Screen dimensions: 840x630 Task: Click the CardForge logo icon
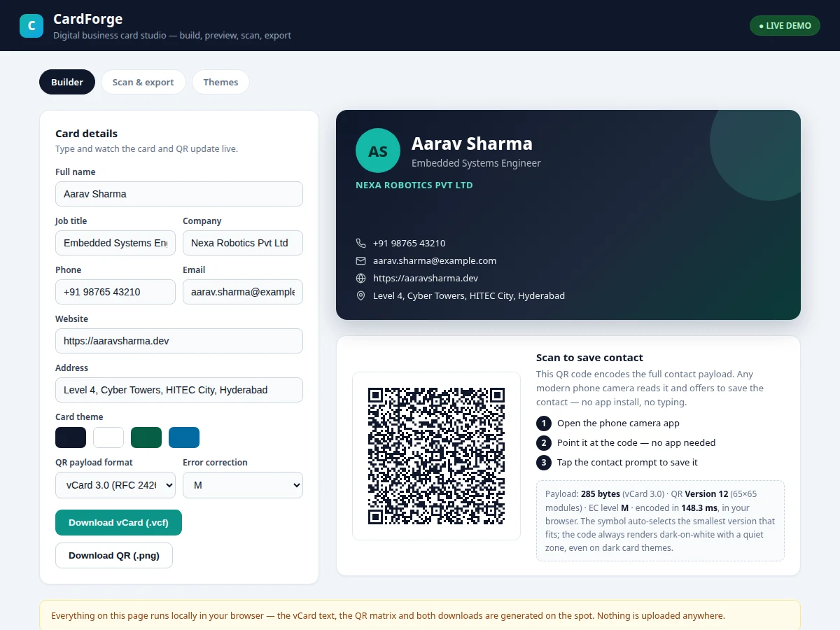tap(31, 26)
